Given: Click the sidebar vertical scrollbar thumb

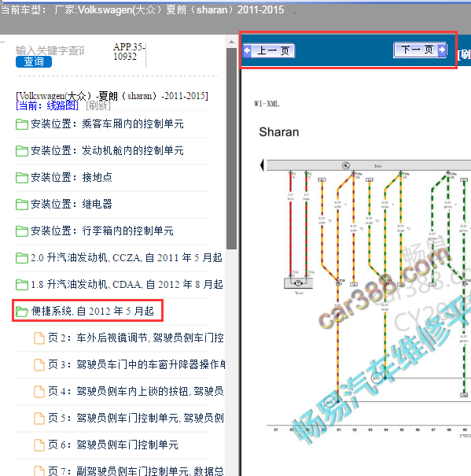Looking at the screenshot, I should (231, 149).
